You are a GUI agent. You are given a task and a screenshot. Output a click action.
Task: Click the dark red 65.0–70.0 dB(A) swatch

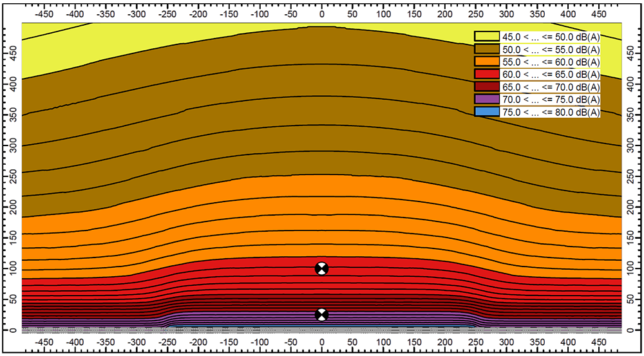point(487,86)
